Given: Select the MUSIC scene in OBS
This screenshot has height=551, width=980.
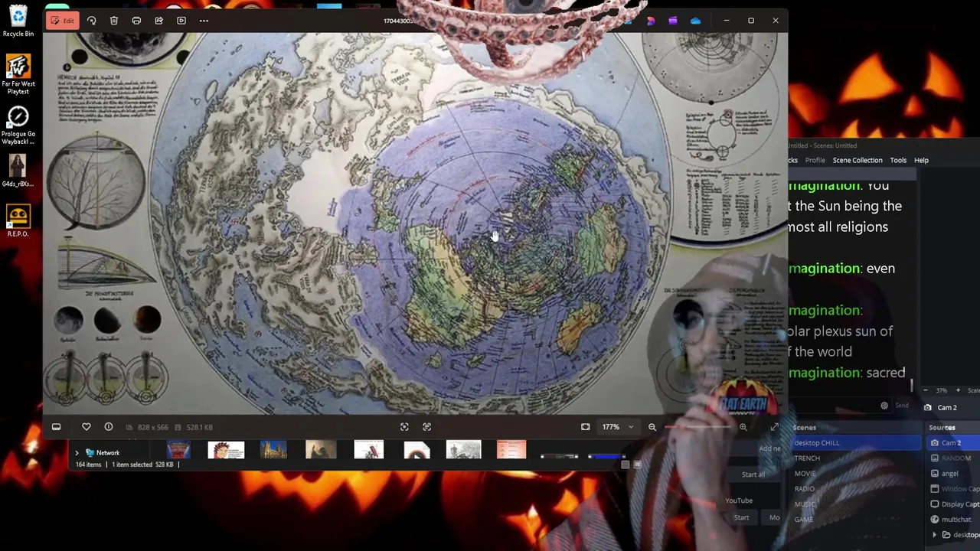Looking at the screenshot, I should pos(855,504).
